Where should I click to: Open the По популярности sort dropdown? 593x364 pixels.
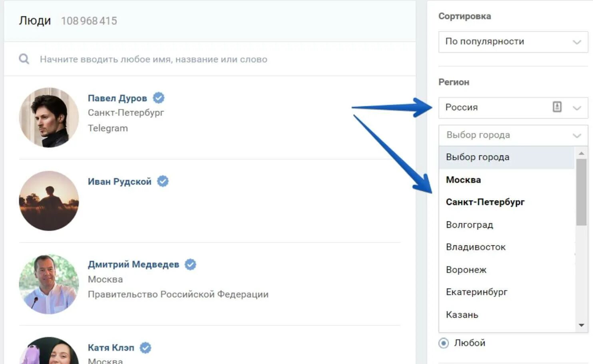(x=513, y=42)
